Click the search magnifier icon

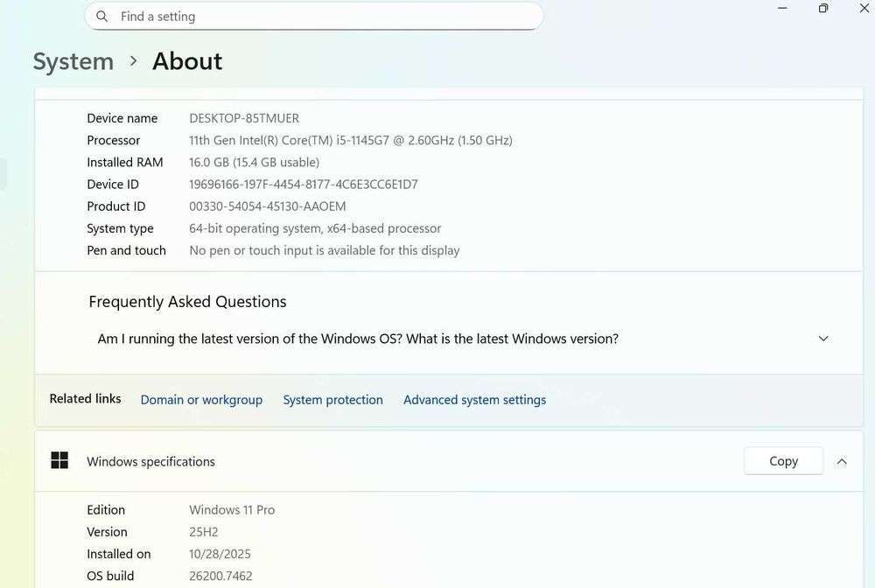pos(101,16)
